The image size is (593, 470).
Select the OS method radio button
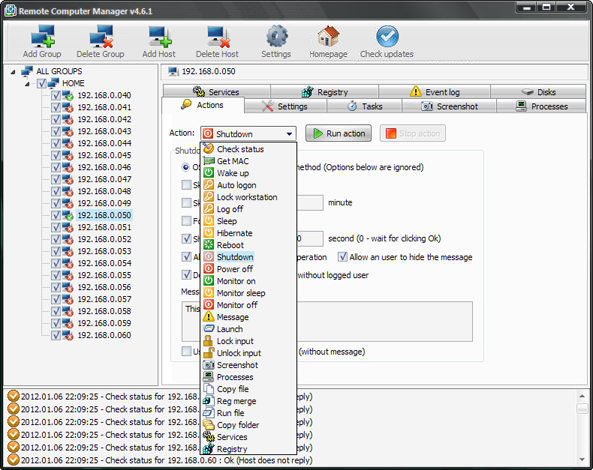(186, 167)
